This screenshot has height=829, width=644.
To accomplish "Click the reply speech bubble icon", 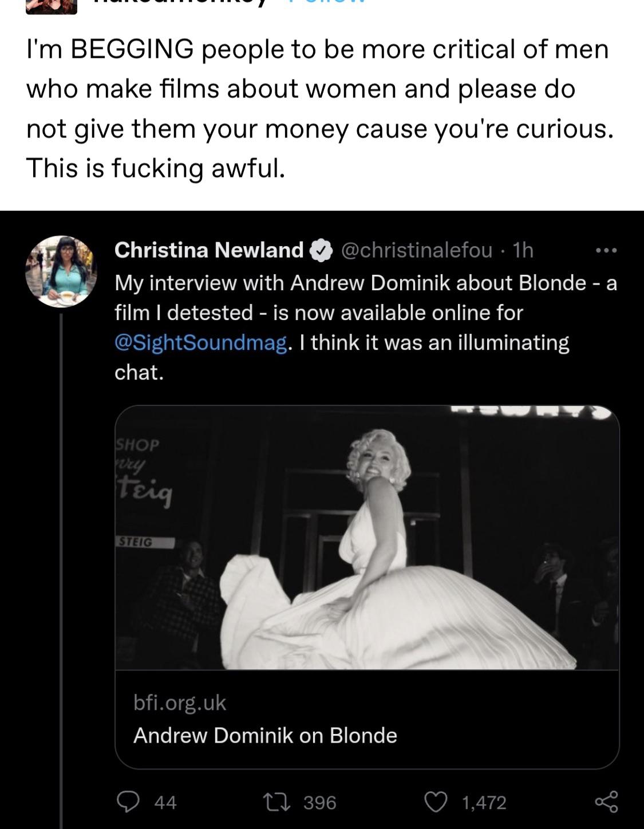I will [128, 802].
